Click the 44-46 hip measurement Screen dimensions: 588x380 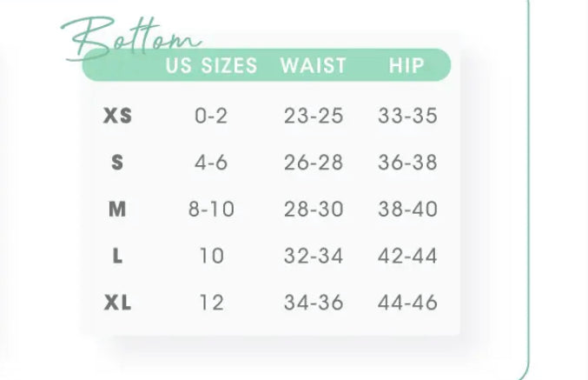(x=407, y=303)
